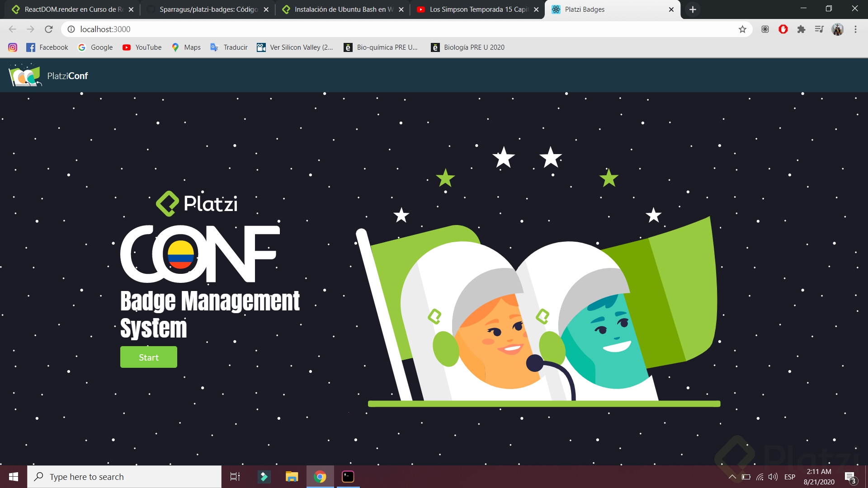The height and width of the screenshot is (488, 868).
Task: Open the volume control in the system tray
Action: (x=773, y=477)
